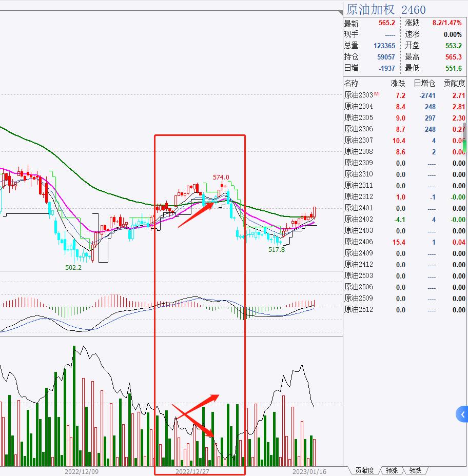Click the 574.0 high price label
Image resolution: width=468 pixels, height=476 pixels.
(221, 177)
